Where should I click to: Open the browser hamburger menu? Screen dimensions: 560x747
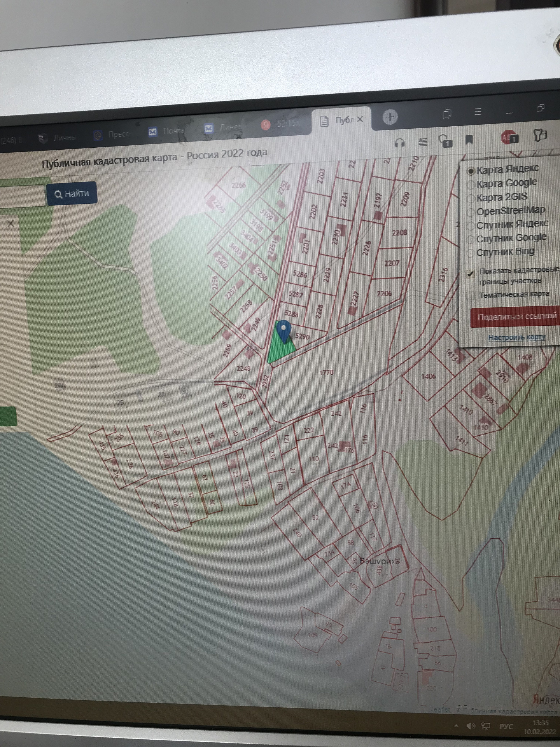pos(478,112)
